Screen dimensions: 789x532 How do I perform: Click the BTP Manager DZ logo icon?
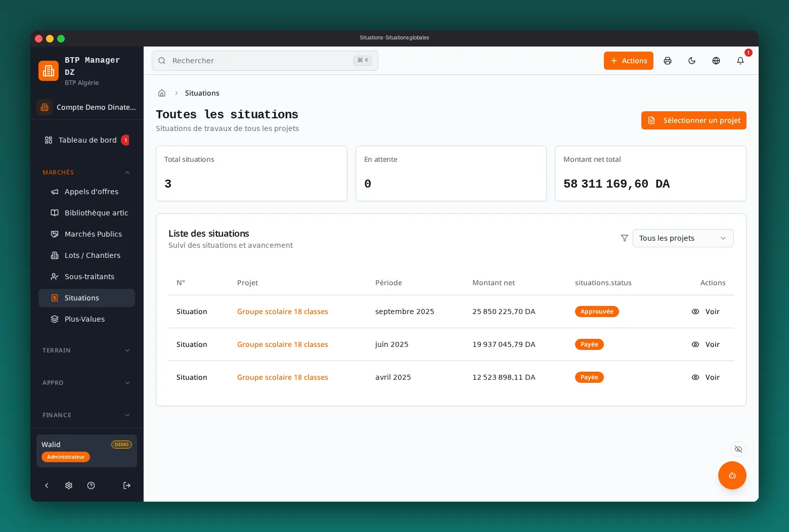(x=49, y=71)
